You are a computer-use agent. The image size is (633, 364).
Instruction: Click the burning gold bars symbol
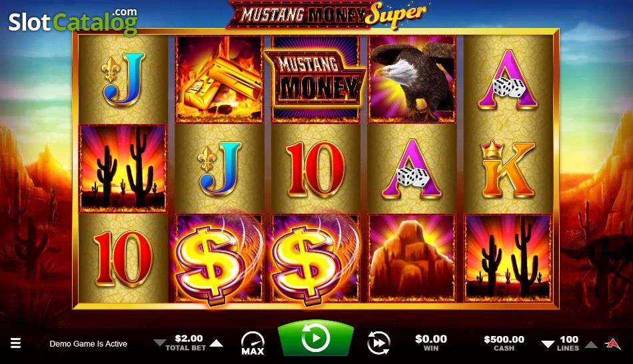click(219, 79)
